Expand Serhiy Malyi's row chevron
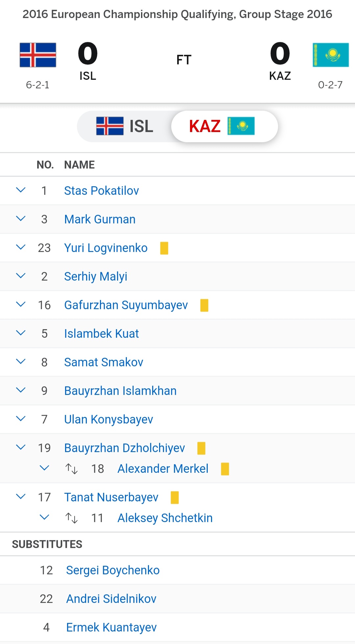 coord(21,276)
